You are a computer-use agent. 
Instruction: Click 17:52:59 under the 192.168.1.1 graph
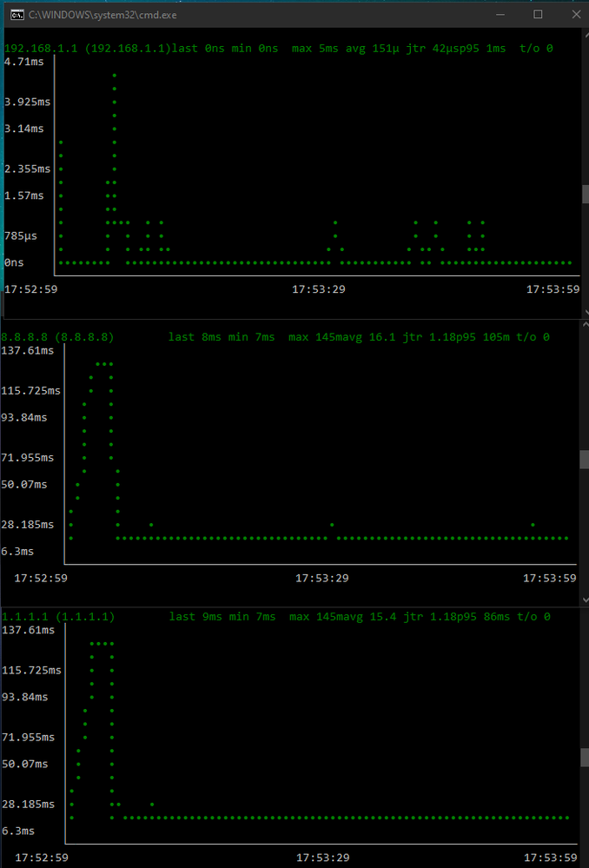click(30, 289)
